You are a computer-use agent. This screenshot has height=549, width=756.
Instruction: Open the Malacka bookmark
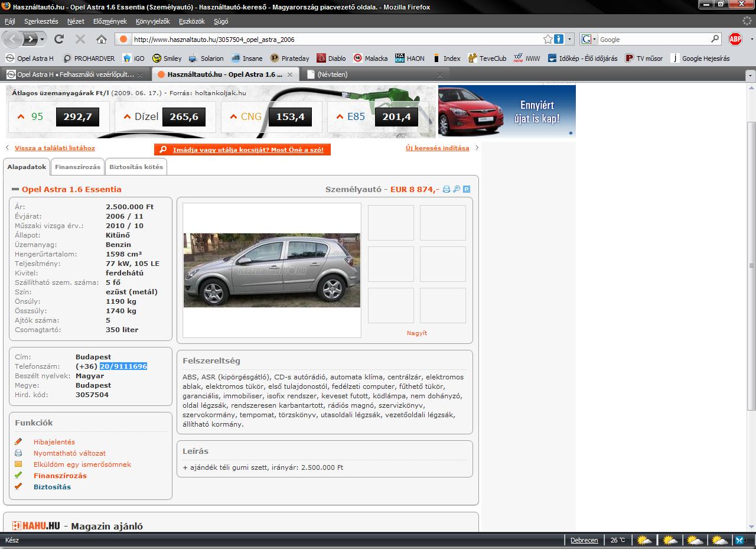pos(371,59)
